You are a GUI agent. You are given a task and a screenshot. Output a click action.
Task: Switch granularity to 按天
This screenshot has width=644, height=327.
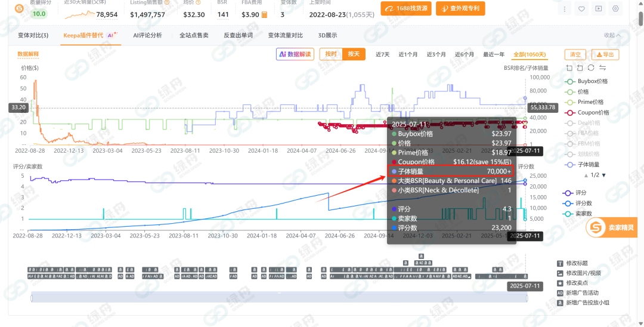click(x=354, y=54)
